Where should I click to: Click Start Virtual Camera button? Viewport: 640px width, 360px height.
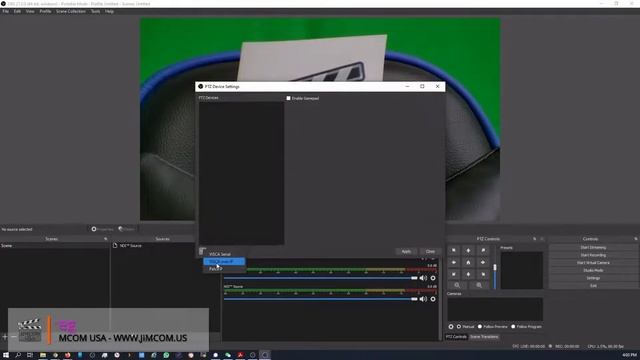[x=593, y=263]
